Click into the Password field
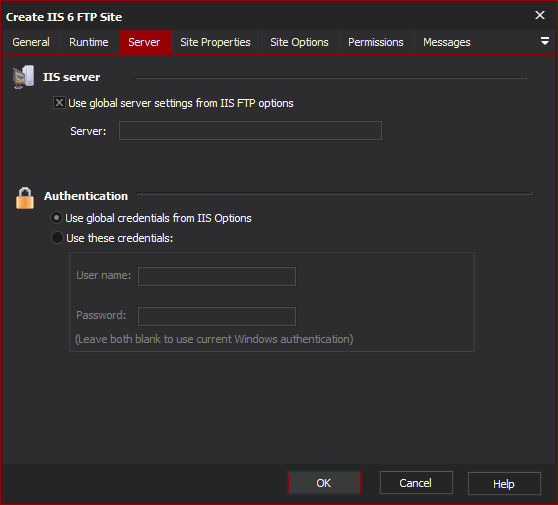The image size is (558, 505). click(217, 316)
